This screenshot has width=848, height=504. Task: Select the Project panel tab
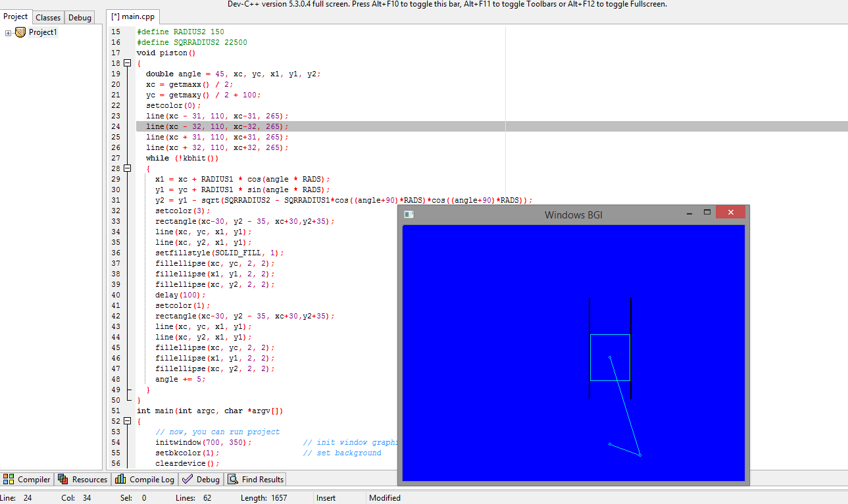pos(16,16)
